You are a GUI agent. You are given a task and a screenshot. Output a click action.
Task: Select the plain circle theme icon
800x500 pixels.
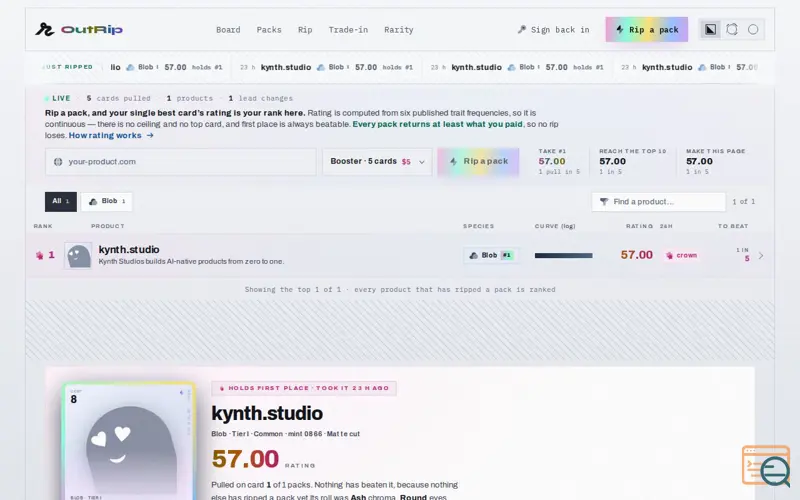coord(753,30)
